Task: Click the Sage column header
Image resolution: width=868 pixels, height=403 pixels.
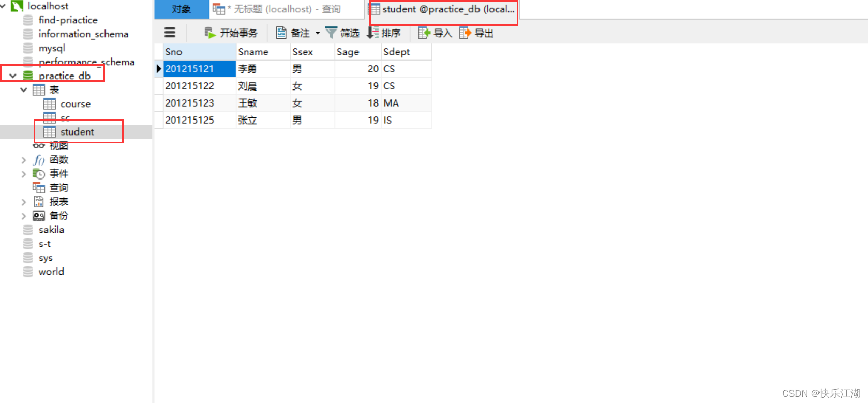Action: pos(358,52)
